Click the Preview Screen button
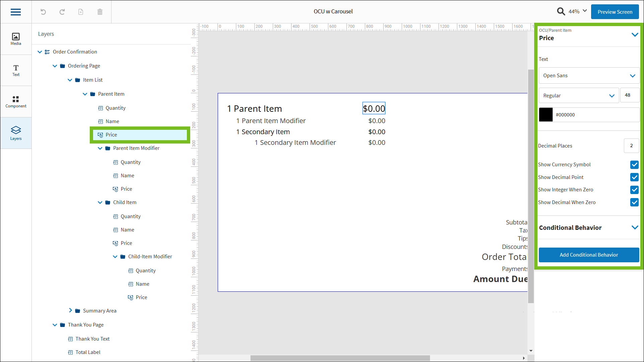 615,12
